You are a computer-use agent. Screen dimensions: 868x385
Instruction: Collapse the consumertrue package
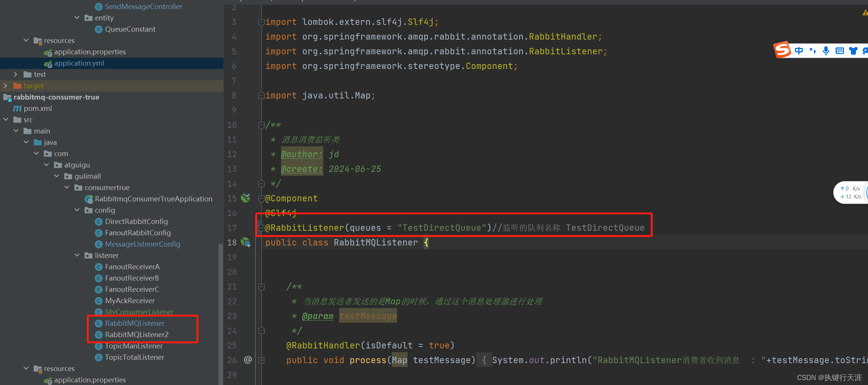pyautogui.click(x=67, y=187)
